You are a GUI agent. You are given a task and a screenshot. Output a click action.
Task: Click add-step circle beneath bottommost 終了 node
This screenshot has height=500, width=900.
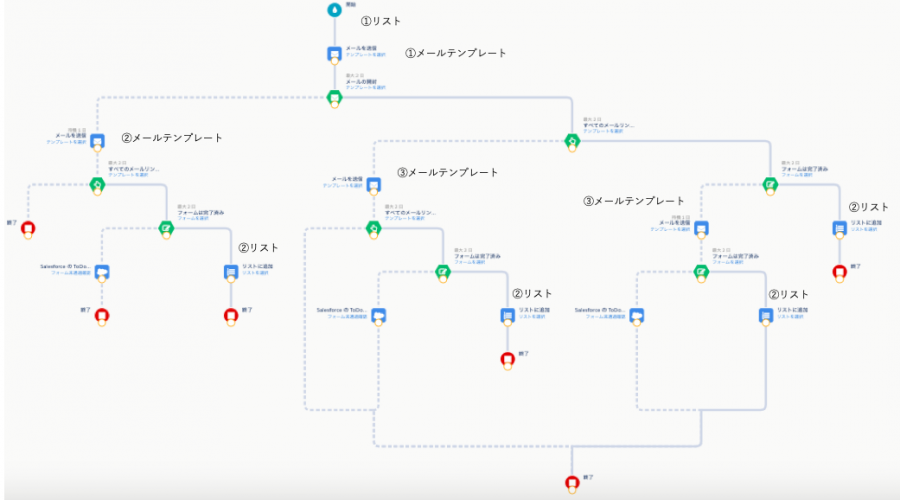[x=572, y=490]
